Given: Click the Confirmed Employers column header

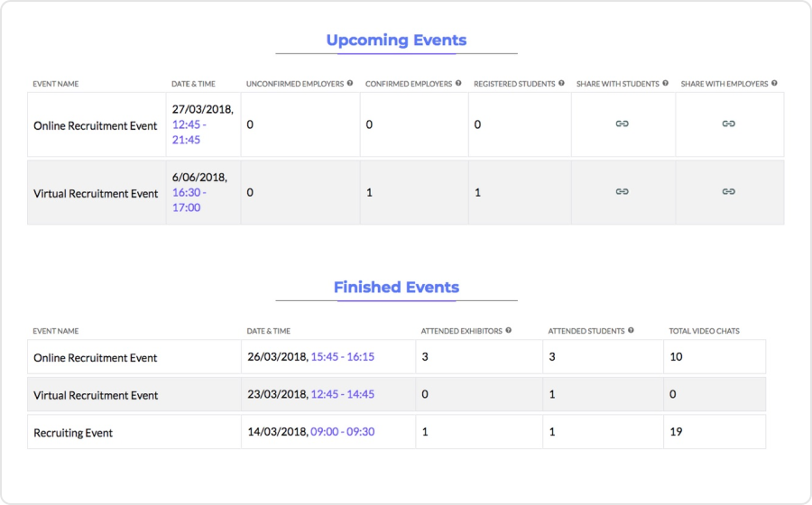Looking at the screenshot, I should [x=409, y=84].
